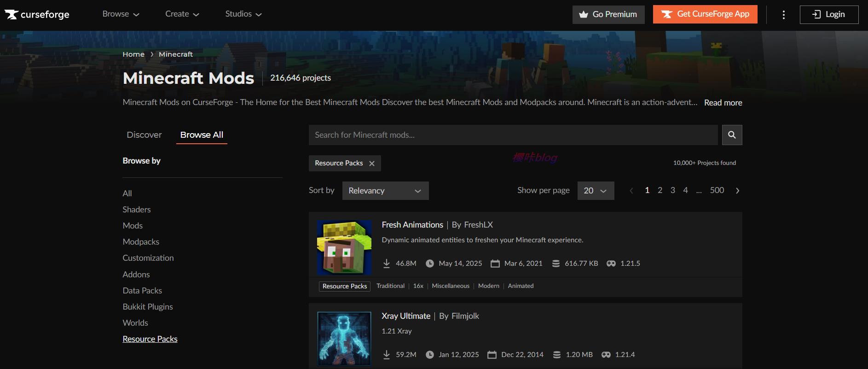Open the Xray Ultimate thumbnail
This screenshot has height=369, width=868.
[x=344, y=339]
